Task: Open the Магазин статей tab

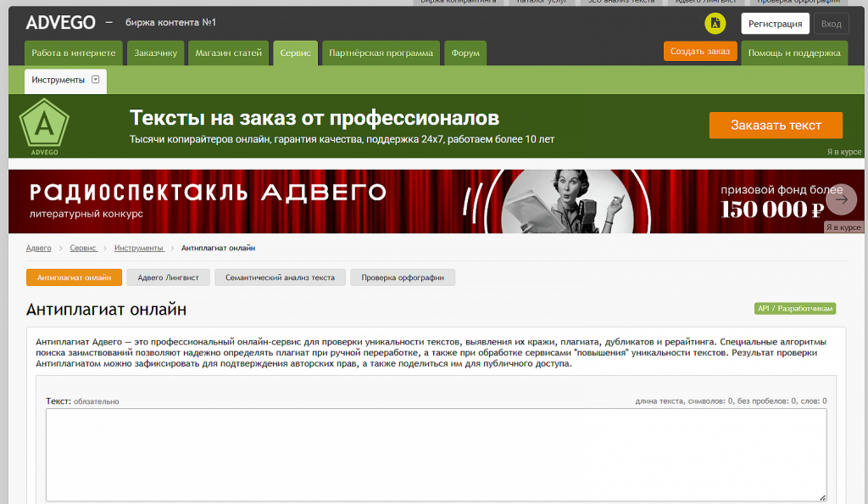Action: 228,53
